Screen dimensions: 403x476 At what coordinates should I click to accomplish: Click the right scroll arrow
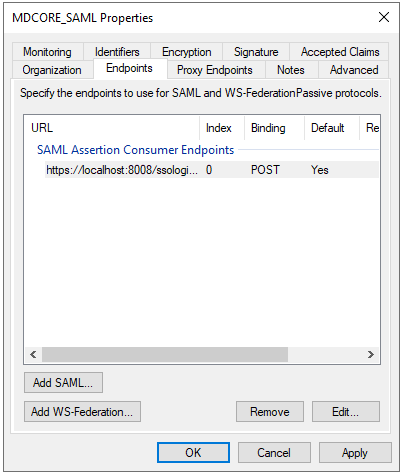(x=371, y=354)
